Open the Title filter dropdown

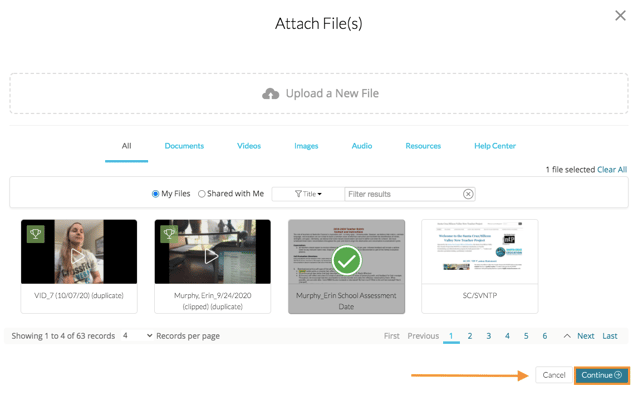click(308, 194)
